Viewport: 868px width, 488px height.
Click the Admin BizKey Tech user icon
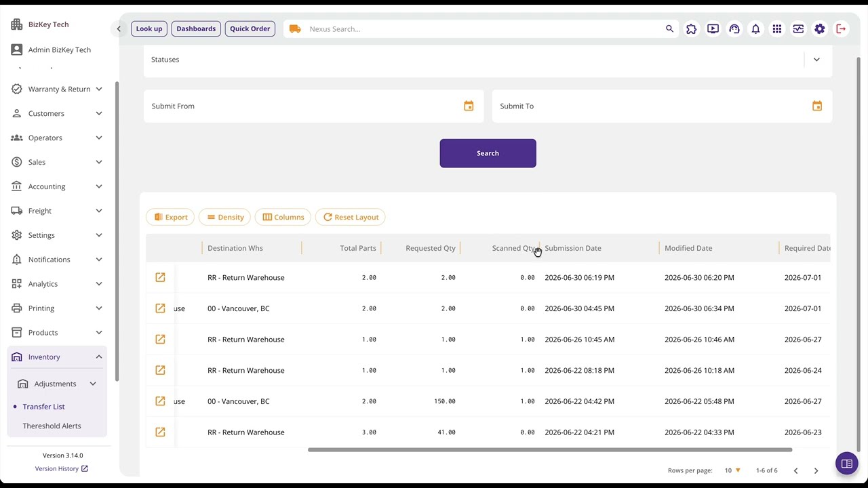tap(17, 49)
